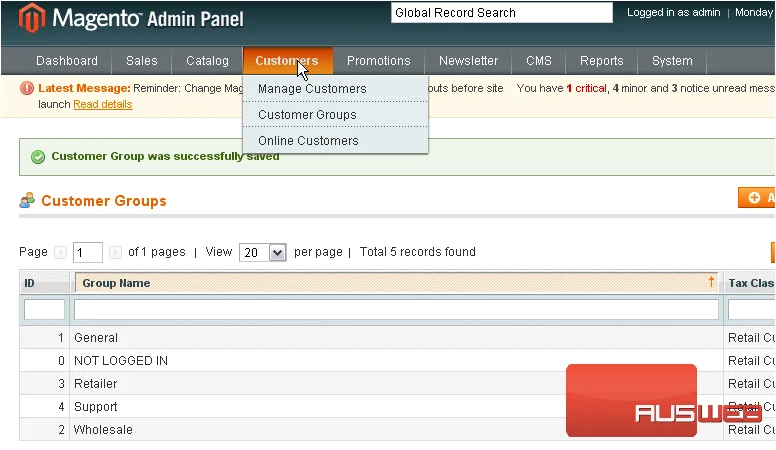This screenshot has height=450, width=776.
Task: Sort by the Tax Class column header
Action: (751, 283)
